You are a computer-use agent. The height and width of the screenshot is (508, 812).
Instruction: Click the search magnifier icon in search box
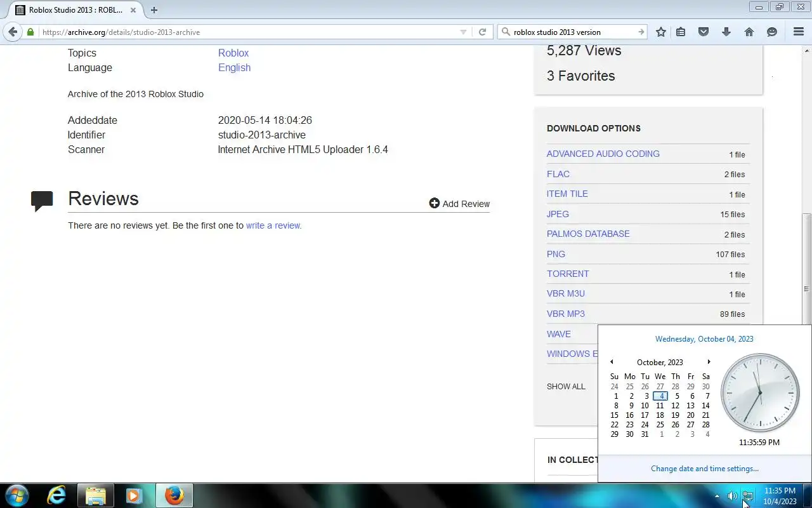pyautogui.click(x=506, y=32)
